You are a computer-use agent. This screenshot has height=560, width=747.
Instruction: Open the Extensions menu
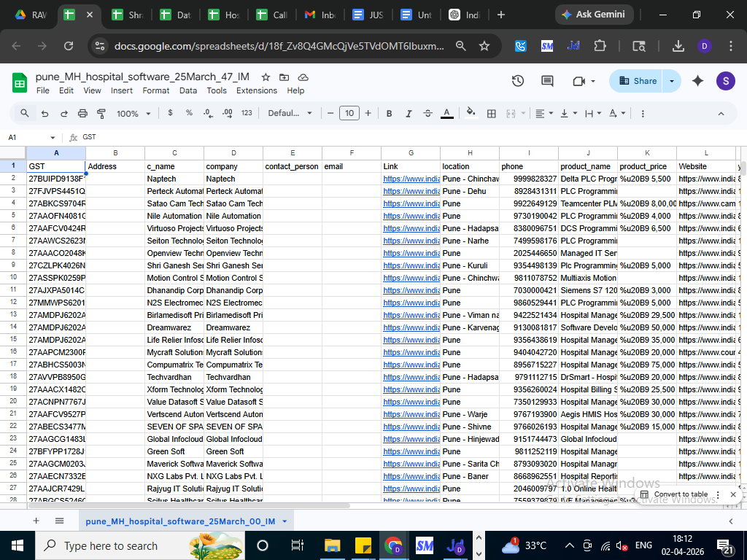click(256, 90)
